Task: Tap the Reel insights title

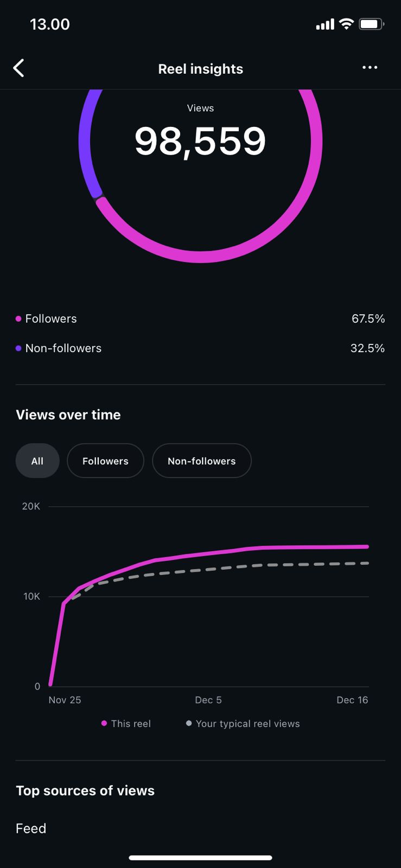Action: (200, 69)
